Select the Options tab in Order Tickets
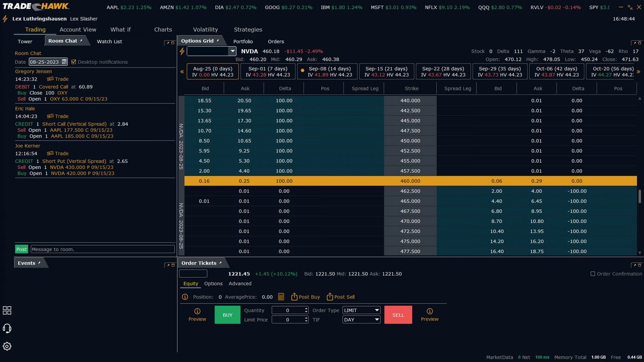This screenshot has height=362, width=644. [x=213, y=284]
